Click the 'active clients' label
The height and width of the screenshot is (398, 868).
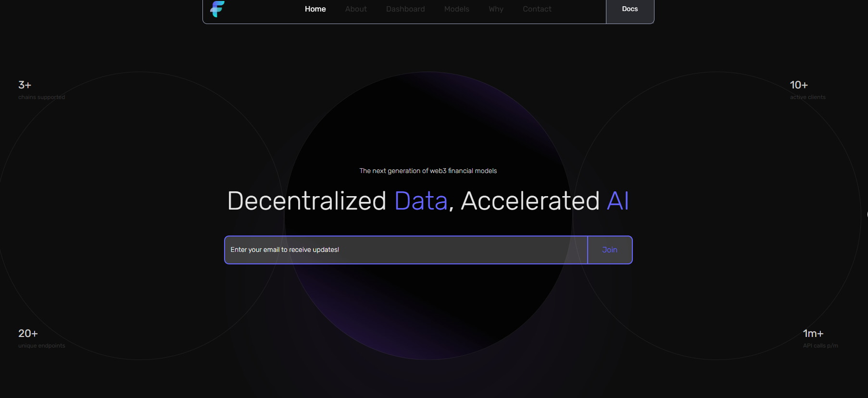click(x=807, y=97)
